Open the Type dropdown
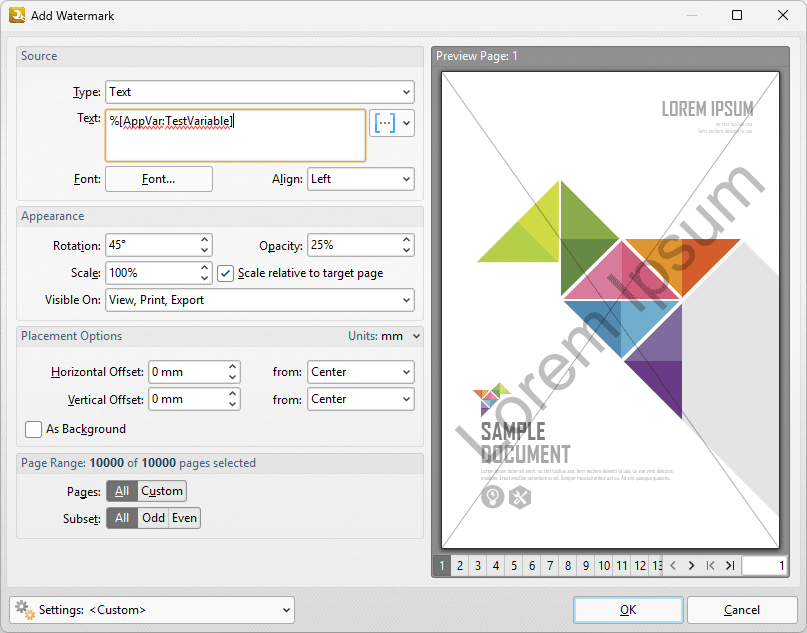Image resolution: width=807 pixels, height=633 pixels. click(260, 92)
